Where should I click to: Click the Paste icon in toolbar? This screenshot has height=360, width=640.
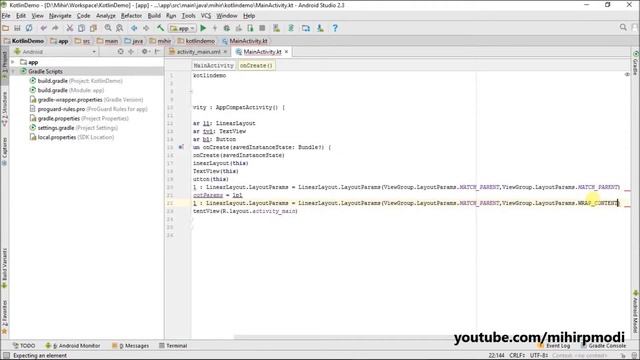pos(93,28)
